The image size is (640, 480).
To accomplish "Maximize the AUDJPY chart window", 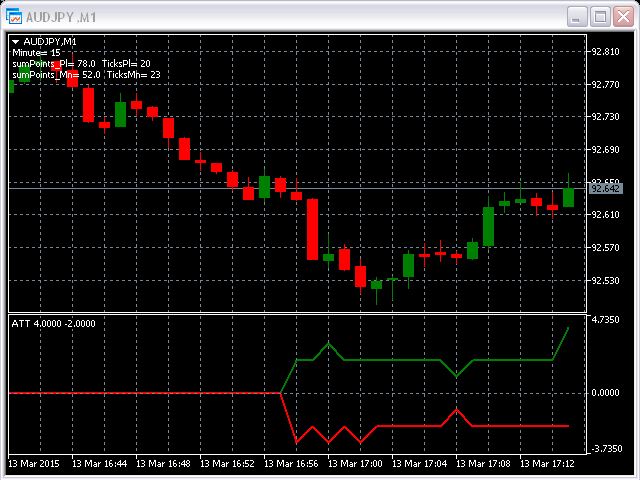I will (x=599, y=16).
